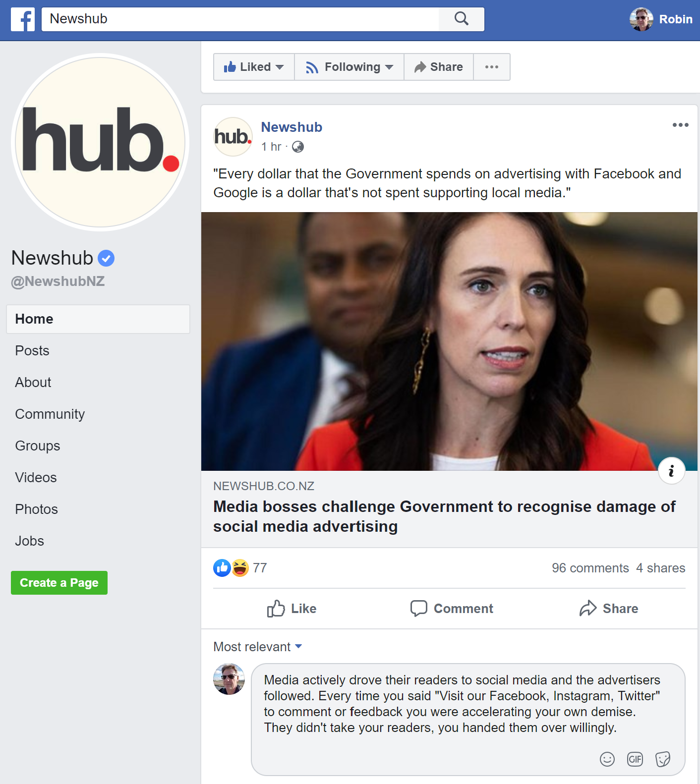Open the Posts section in sidebar
This screenshot has height=784, width=700.
click(32, 350)
